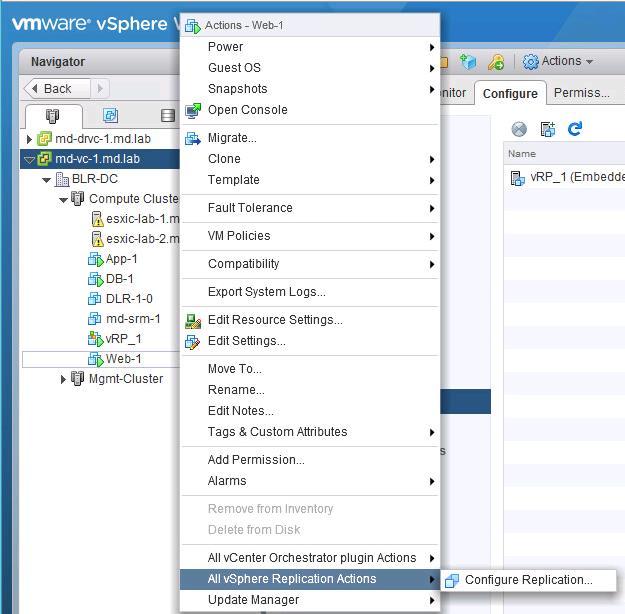Screen dimensions: 625x614
Task: Select md-drvc-1.md.lab in the tree
Action: pyautogui.click(x=103, y=139)
